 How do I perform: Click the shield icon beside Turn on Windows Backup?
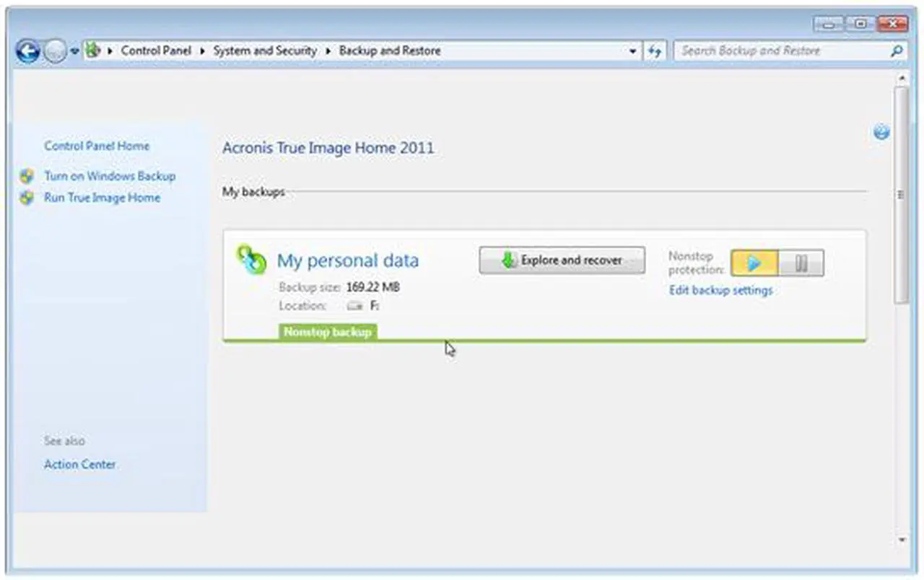pyautogui.click(x=27, y=176)
